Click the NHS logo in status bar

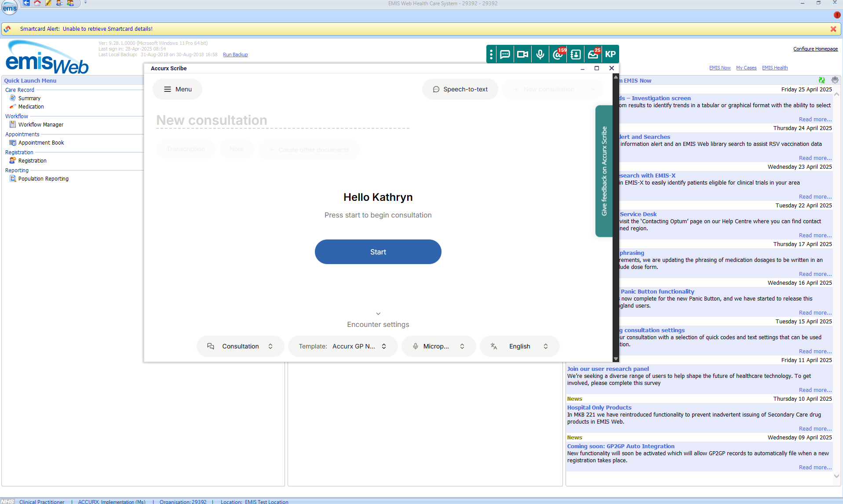7,501
